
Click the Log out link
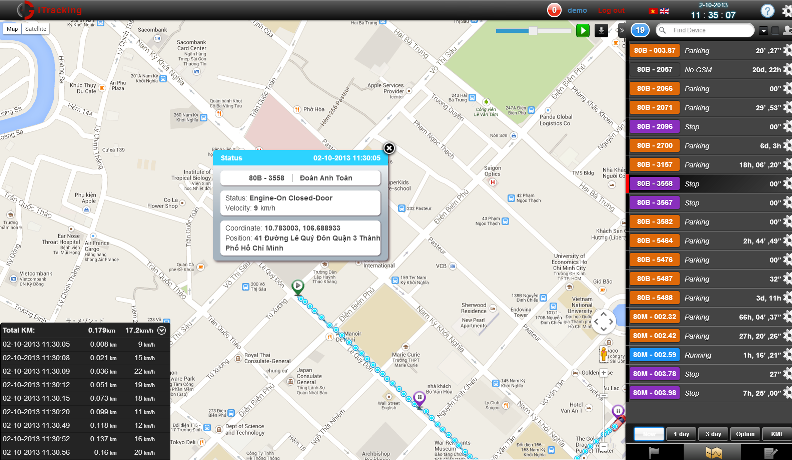coord(611,11)
